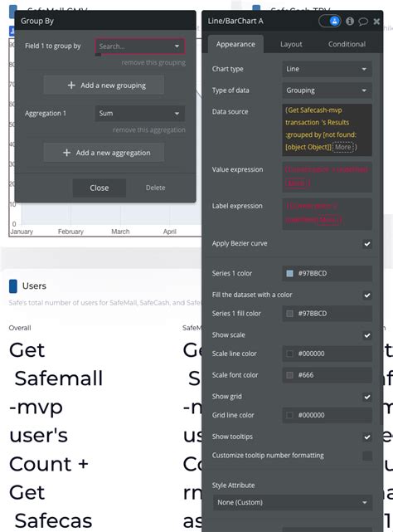Switch to the Conditional tab

(x=347, y=44)
